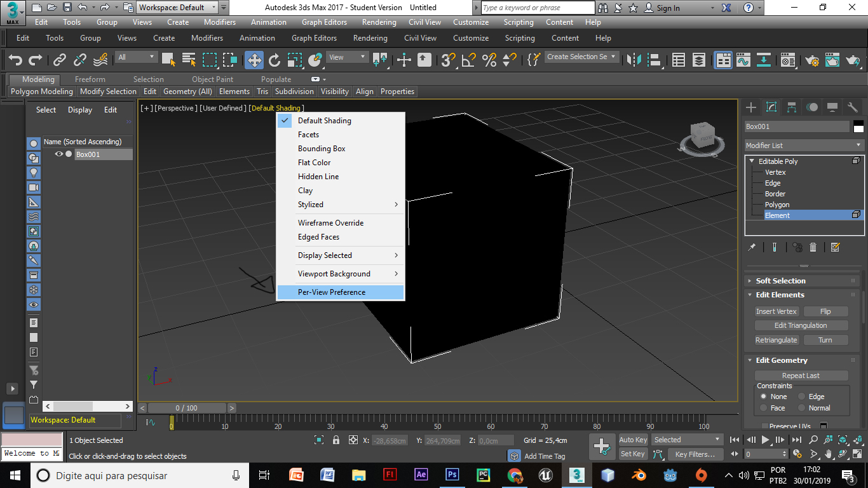
Task: Enable the Preserve UVs checkbox
Action: pos(764,426)
